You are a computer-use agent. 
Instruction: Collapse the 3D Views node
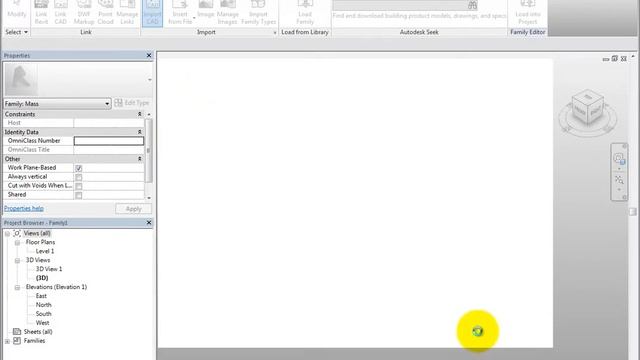coord(17,260)
